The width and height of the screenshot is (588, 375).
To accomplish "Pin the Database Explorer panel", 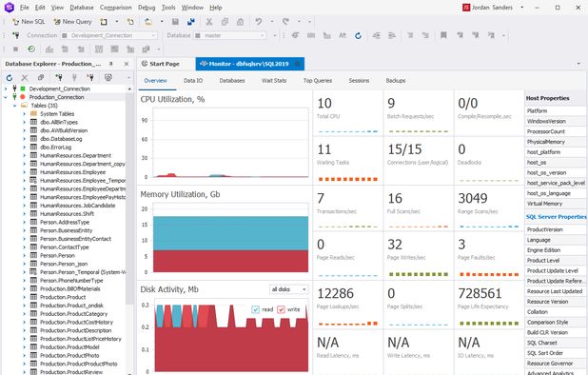I will pyautogui.click(x=110, y=64).
